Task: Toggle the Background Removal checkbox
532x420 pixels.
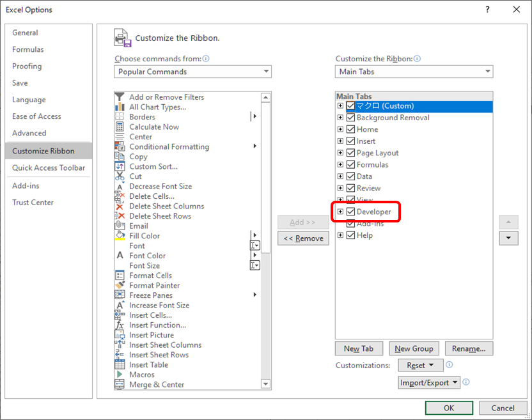Action: pos(350,118)
